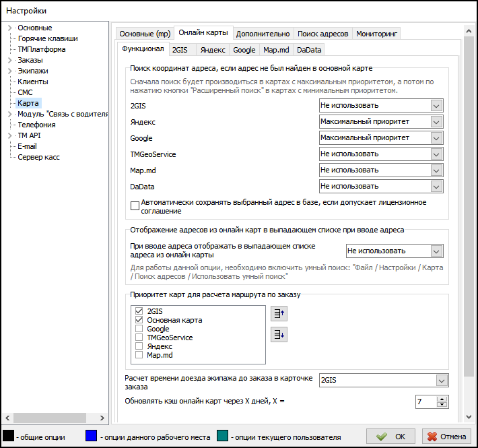Open the 2GIS search priority dropdown
Screen dimensions: 478x448
point(437,105)
